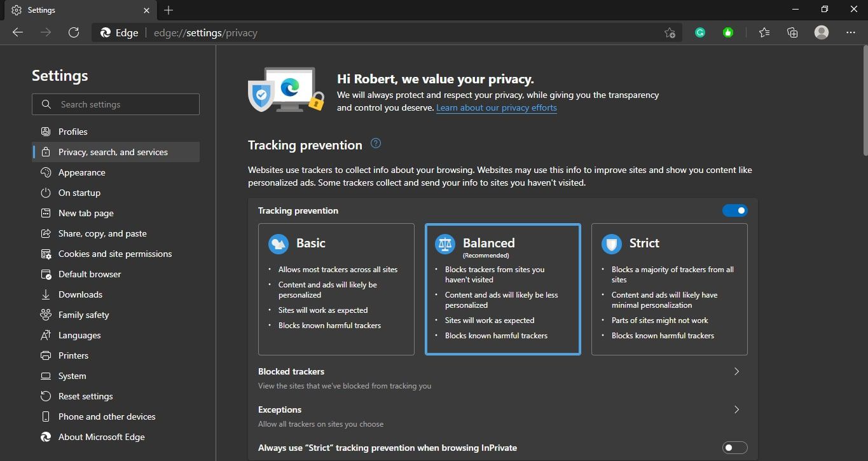Open a new tab with plus icon
The height and width of the screenshot is (461, 868).
pyautogui.click(x=169, y=10)
